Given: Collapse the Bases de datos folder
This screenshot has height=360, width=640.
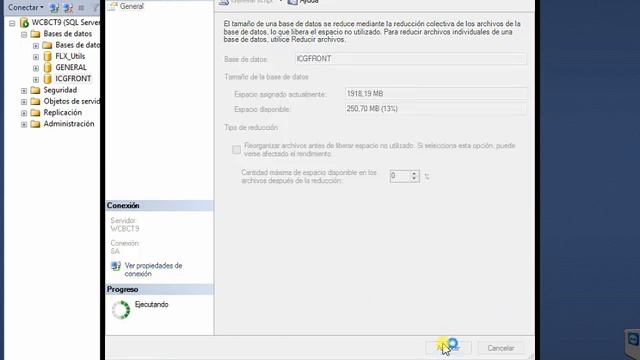Looking at the screenshot, I should pyautogui.click(x=24, y=34).
